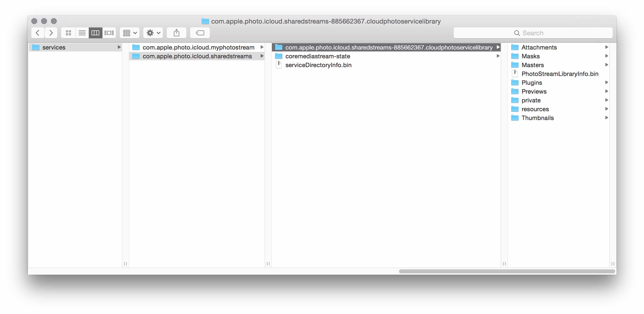The image size is (644, 314).
Task: Switch to list view
Action: pos(82,33)
